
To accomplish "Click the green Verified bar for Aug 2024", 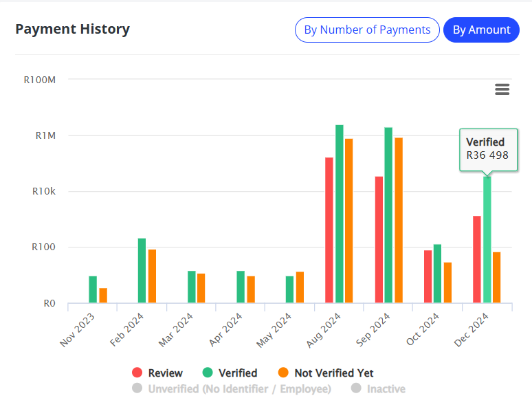I will 339,213.
